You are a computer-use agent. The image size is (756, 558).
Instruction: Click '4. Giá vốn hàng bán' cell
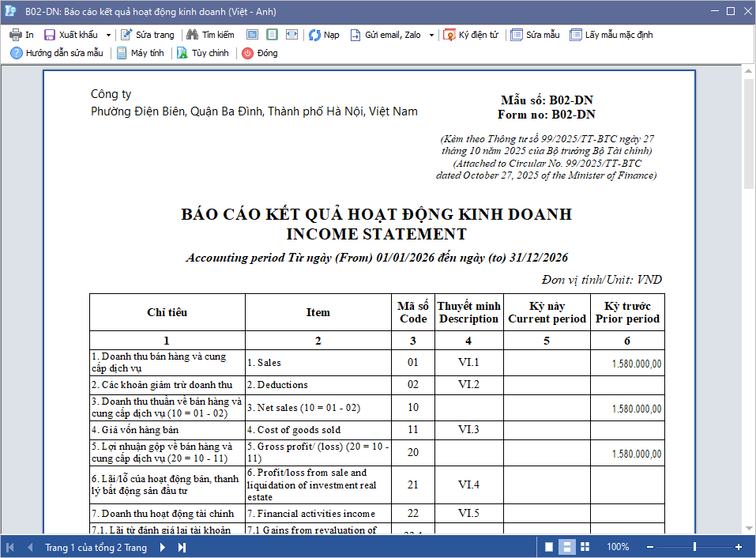click(x=167, y=430)
